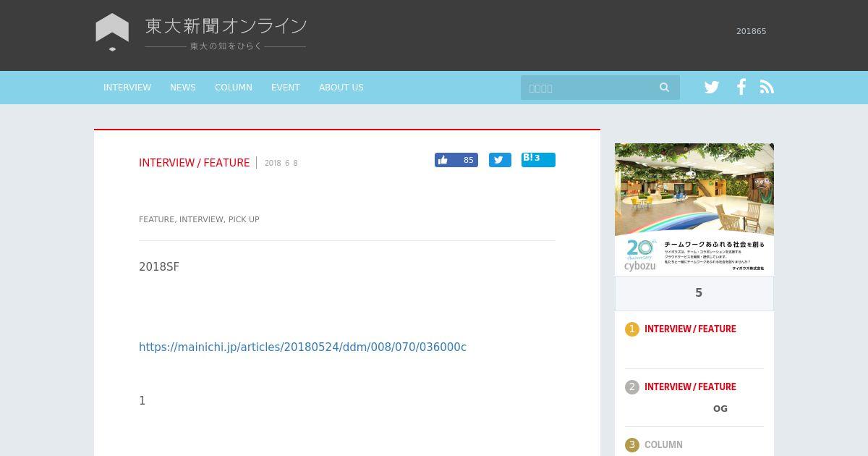Screen dimensions: 868x456
Task: Select EVENT in the navigation bar
Action: (x=286, y=88)
